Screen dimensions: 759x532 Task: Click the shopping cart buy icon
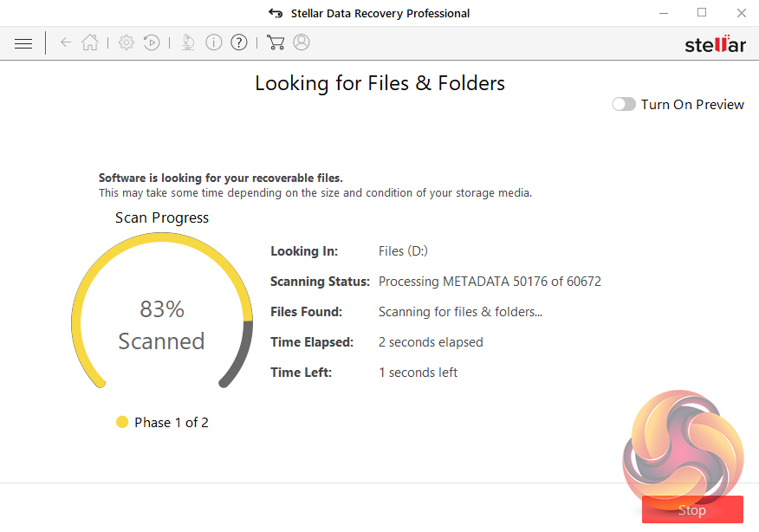click(x=276, y=42)
